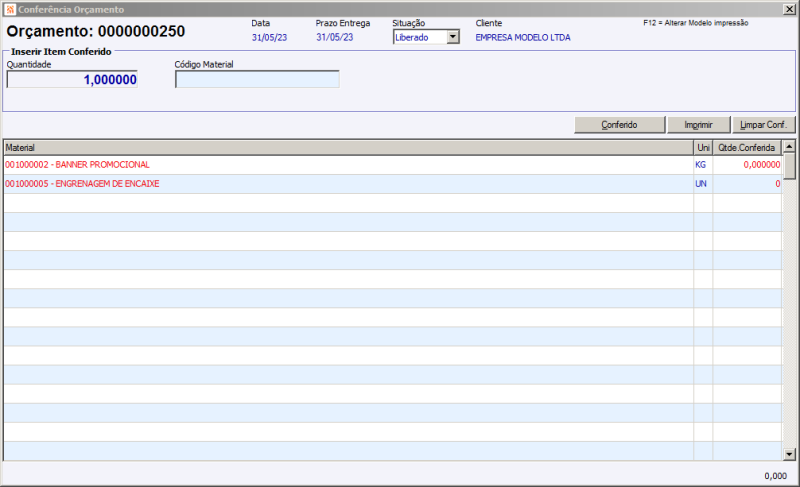Click the Imprimir button
800x487 pixels.
(698, 125)
